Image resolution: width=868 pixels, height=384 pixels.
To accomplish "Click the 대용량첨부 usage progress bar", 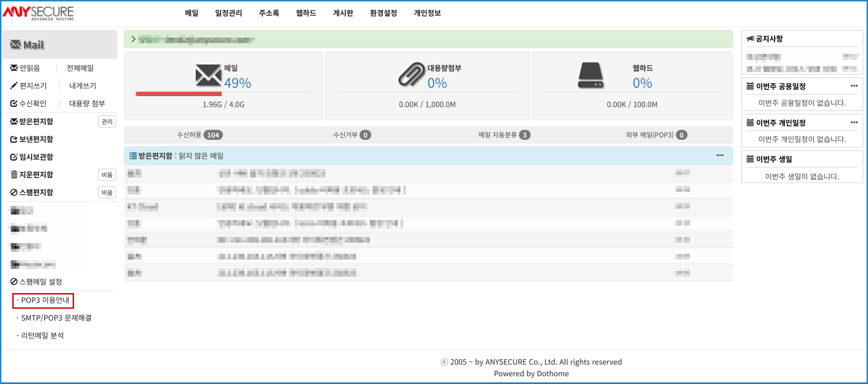I will click(427, 93).
